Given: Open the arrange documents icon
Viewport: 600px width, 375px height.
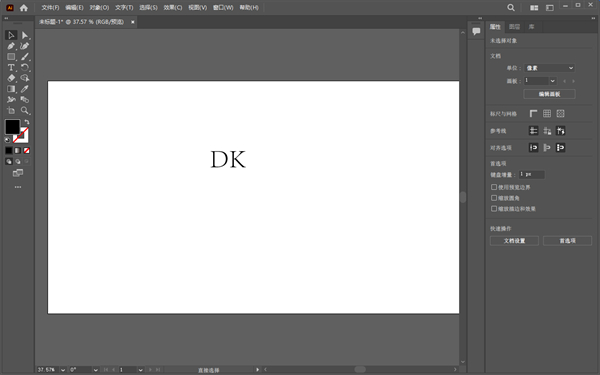Looking at the screenshot, I should (x=534, y=8).
